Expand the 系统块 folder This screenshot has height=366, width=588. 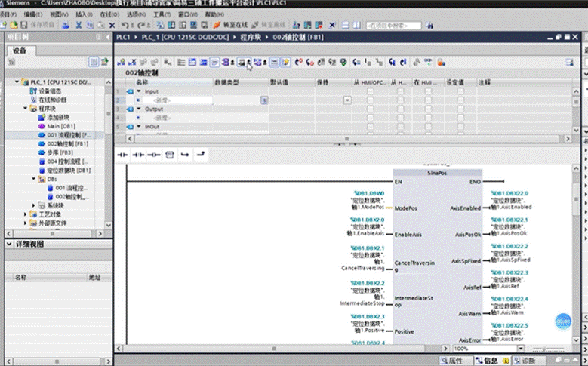[34, 205]
